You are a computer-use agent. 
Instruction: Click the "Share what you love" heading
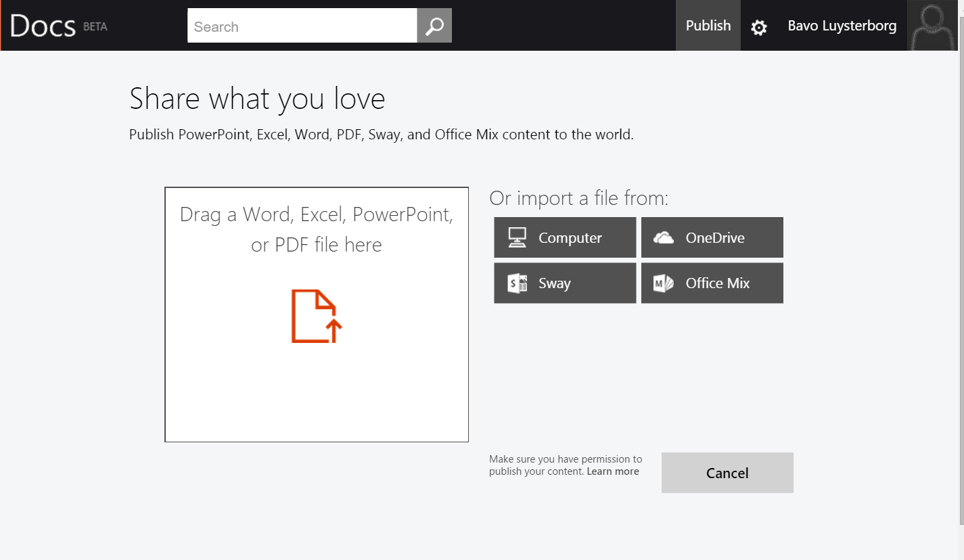tap(257, 99)
